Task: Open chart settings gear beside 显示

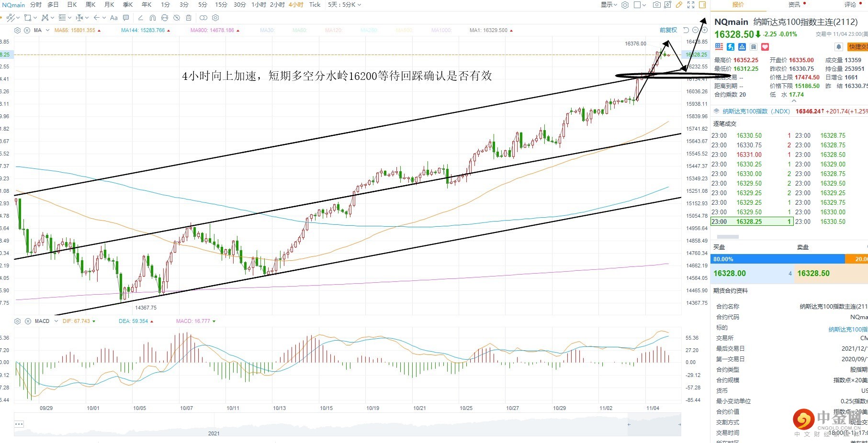Action: pyautogui.click(x=625, y=5)
